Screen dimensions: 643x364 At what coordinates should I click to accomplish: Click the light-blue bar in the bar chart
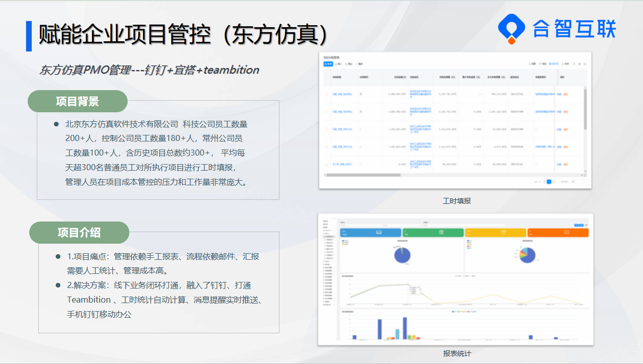397,334
